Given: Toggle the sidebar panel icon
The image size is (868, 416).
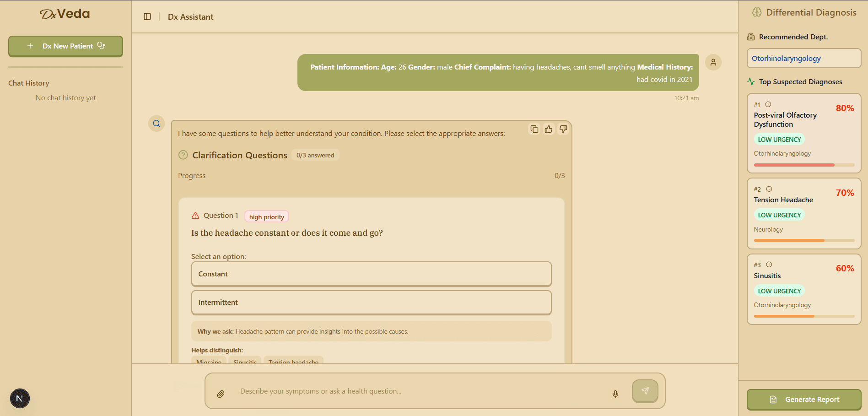Looking at the screenshot, I should point(147,16).
